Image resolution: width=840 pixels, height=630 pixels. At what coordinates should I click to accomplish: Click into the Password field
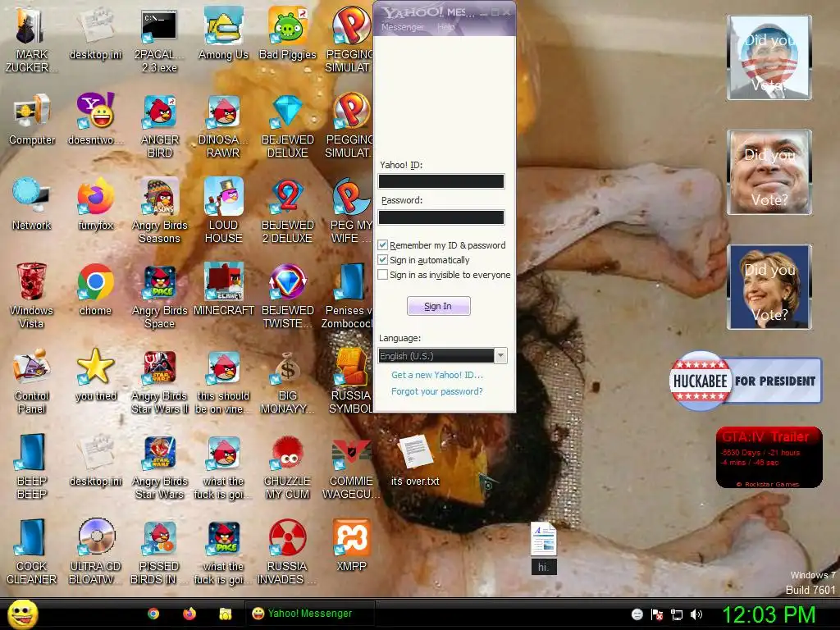point(441,217)
